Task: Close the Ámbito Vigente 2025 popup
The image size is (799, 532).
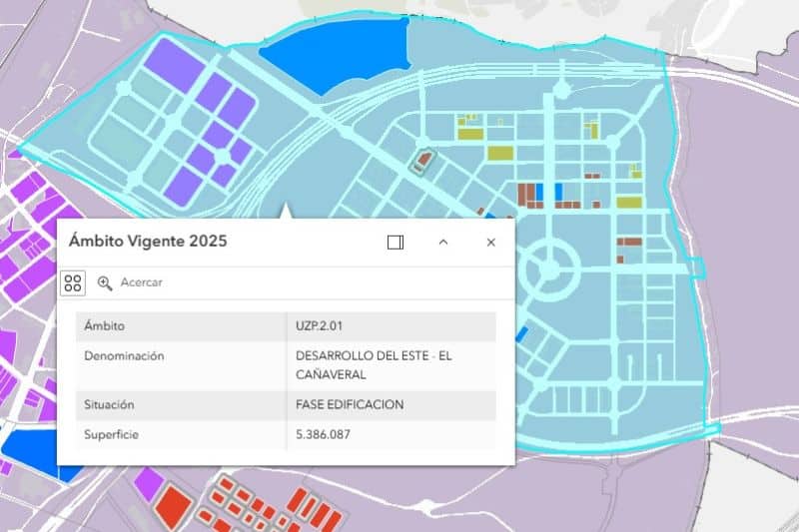Action: pyautogui.click(x=490, y=243)
